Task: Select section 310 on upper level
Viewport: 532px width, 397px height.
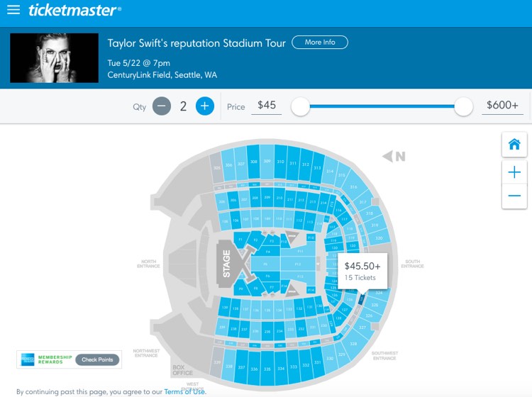Action: (x=281, y=162)
